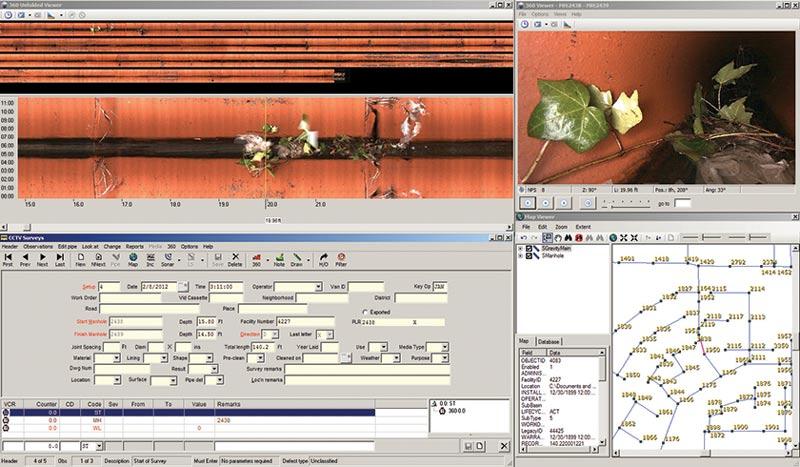Toggle the SManhole layer checkbox
Image resolution: width=800 pixels, height=467 pixels.
529,257
